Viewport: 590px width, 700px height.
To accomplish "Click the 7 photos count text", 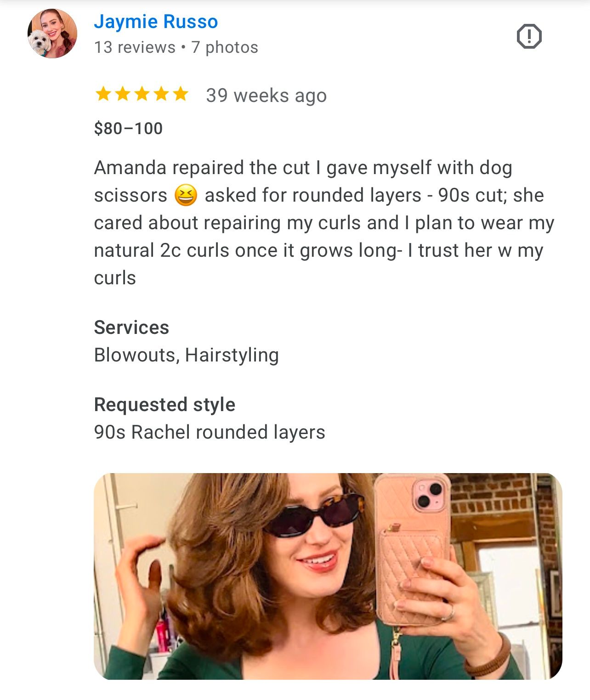I will pyautogui.click(x=225, y=47).
